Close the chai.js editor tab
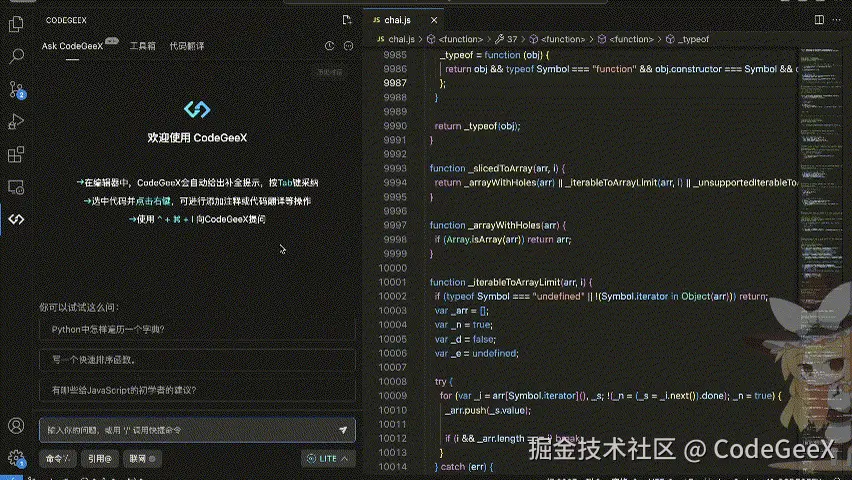The height and width of the screenshot is (480, 852). pyautogui.click(x=434, y=20)
